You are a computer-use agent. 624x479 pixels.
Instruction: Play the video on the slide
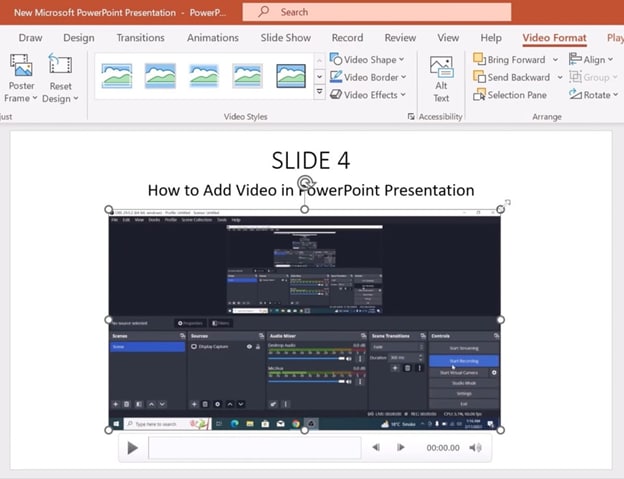(x=133, y=448)
